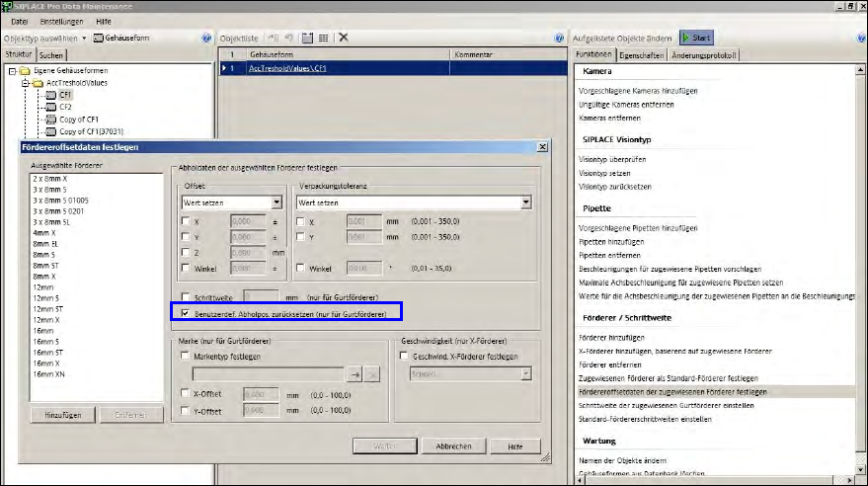Click the Gehäuseform object type icon
The image size is (868, 486).
[99, 38]
